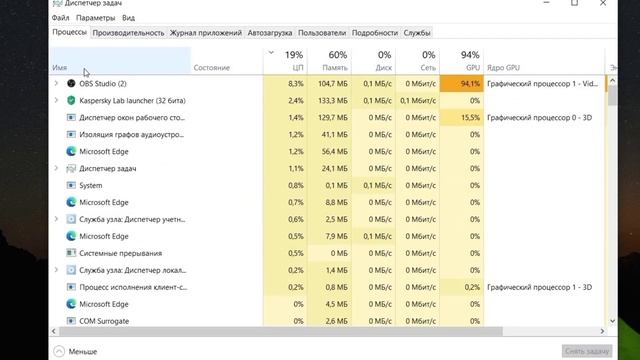Click the Процесс исполнения клиент-сервер icon

coord(71,287)
